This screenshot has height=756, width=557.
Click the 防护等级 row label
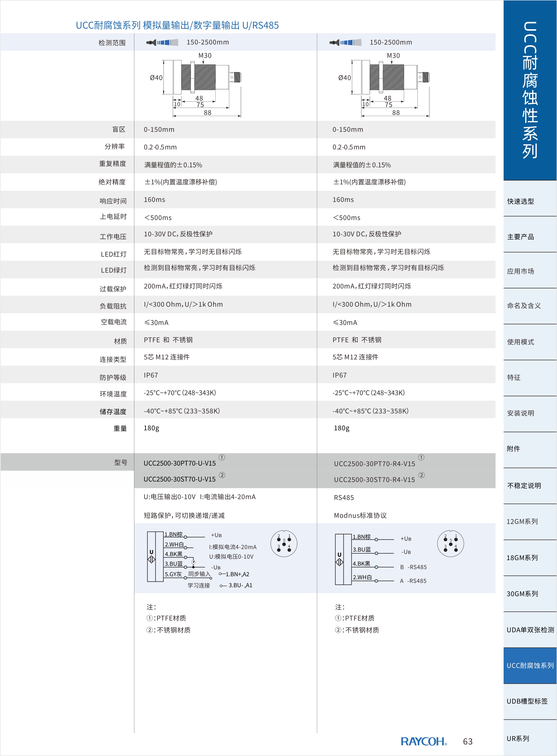click(113, 378)
